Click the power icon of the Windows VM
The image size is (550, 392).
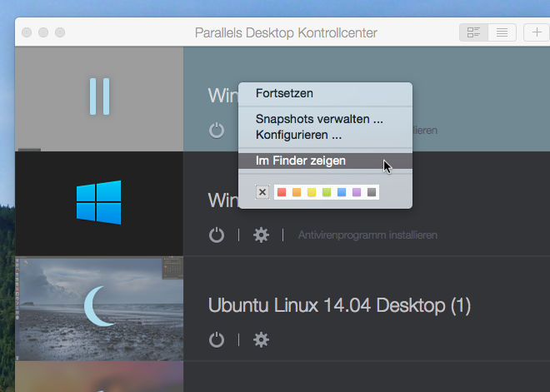coord(217,235)
